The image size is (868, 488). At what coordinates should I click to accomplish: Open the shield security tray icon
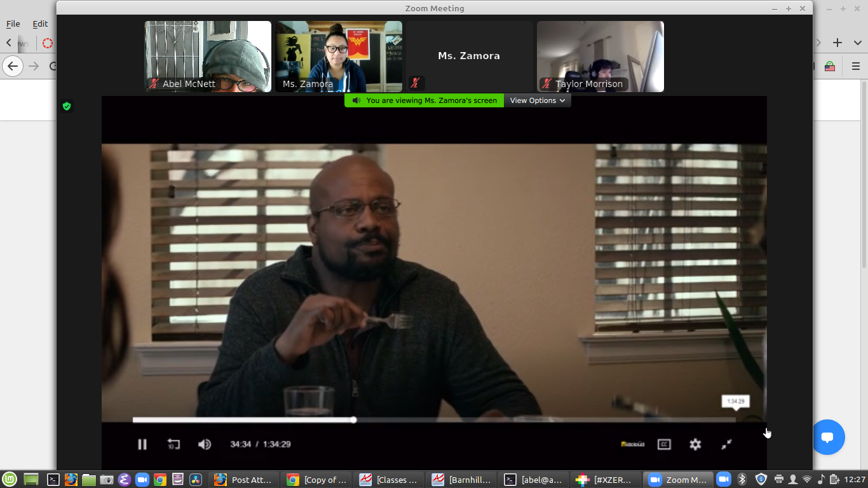click(761, 480)
